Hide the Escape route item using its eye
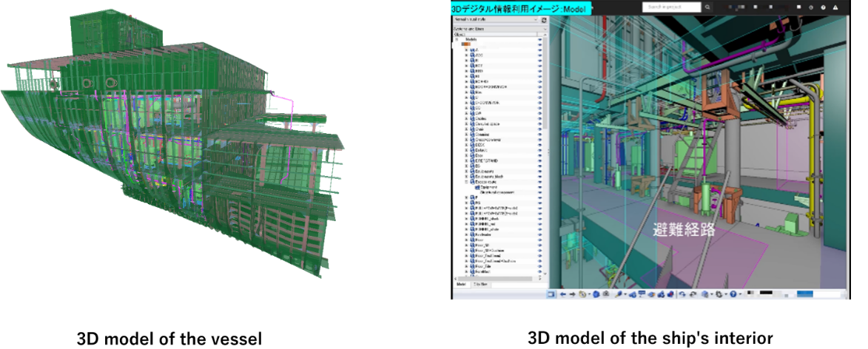The image size is (868, 349). (x=540, y=180)
